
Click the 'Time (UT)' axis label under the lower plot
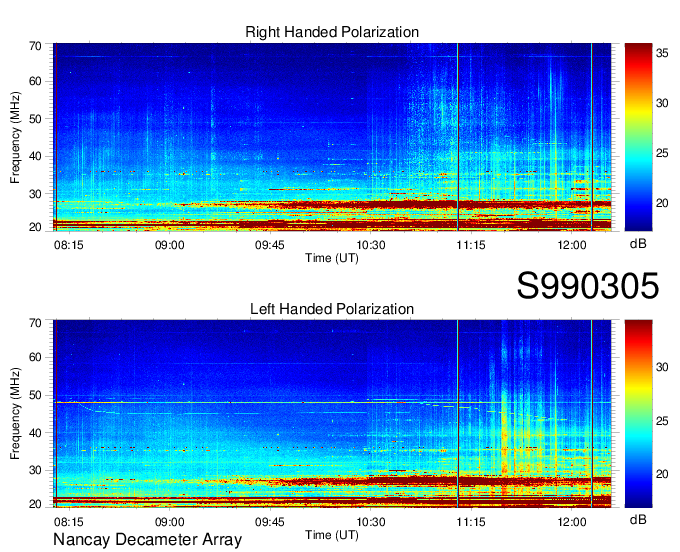[332, 535]
